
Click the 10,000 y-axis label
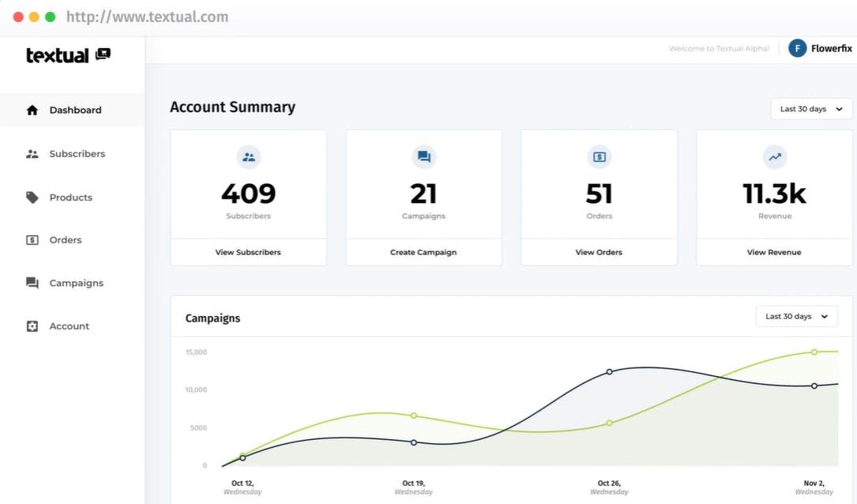(x=196, y=389)
